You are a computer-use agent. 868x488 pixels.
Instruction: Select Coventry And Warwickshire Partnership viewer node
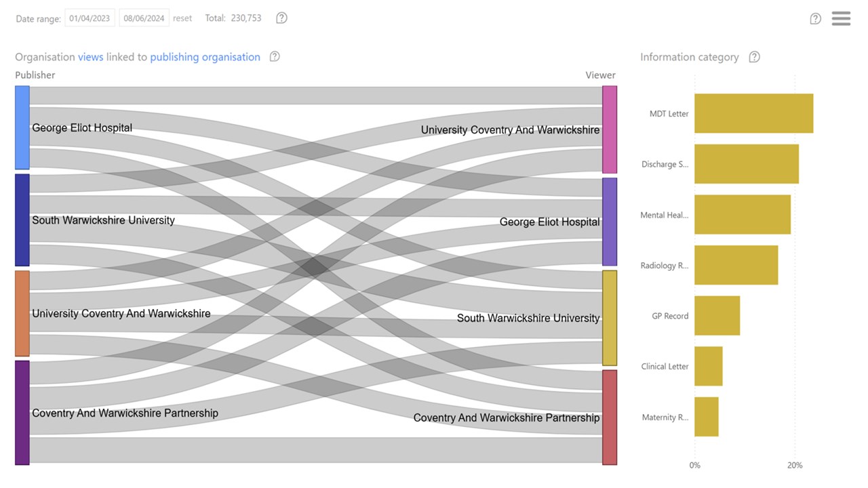point(610,418)
